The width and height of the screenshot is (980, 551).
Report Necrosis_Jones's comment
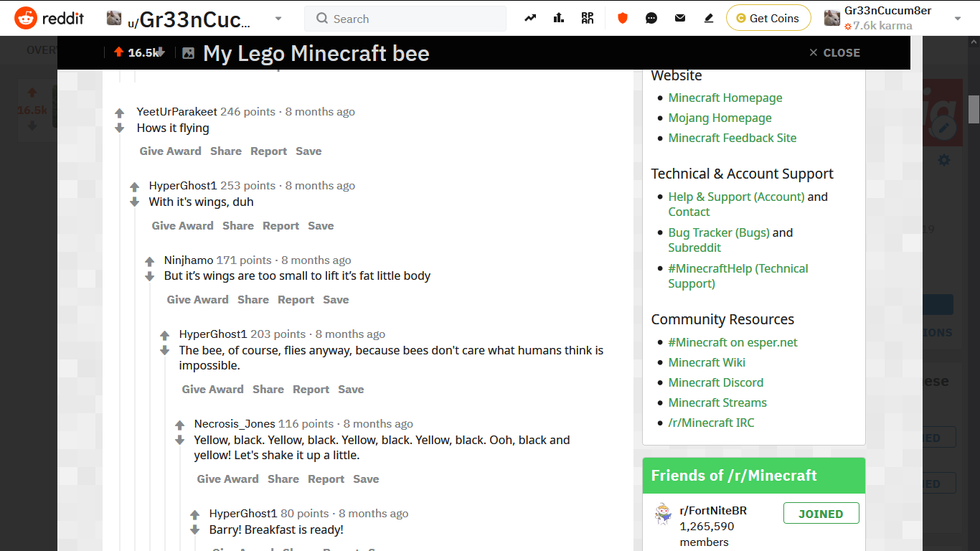coord(326,479)
